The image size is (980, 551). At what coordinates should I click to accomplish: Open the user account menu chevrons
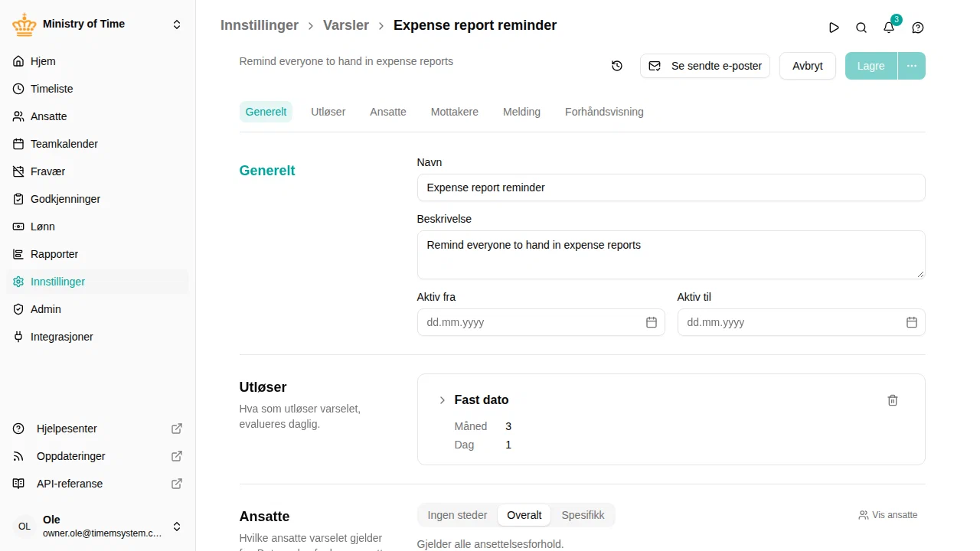177,527
